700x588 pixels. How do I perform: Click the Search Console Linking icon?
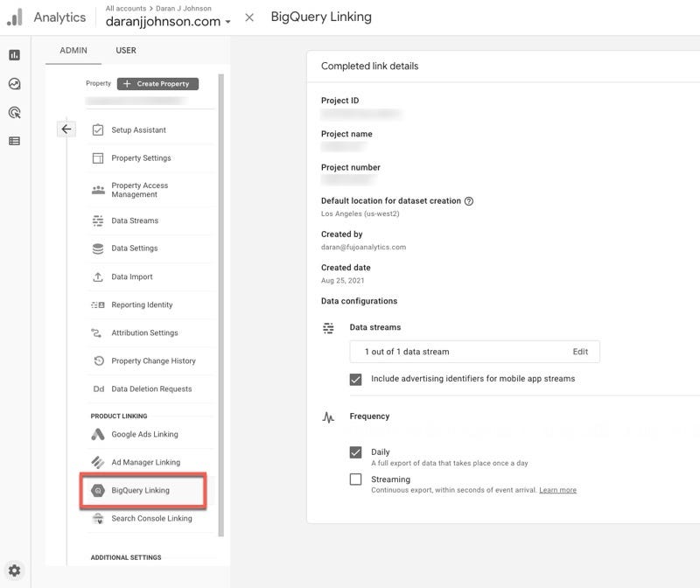coord(98,519)
